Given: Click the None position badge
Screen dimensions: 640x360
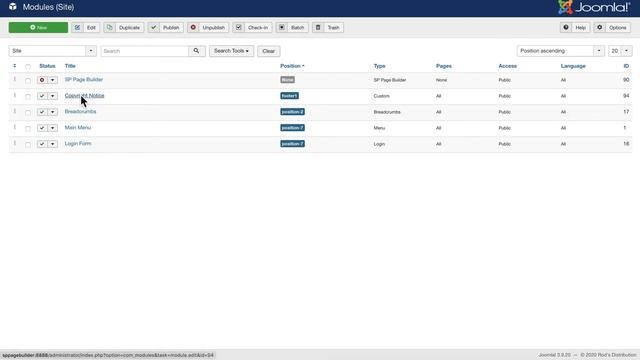Looking at the screenshot, I should click(x=287, y=80).
